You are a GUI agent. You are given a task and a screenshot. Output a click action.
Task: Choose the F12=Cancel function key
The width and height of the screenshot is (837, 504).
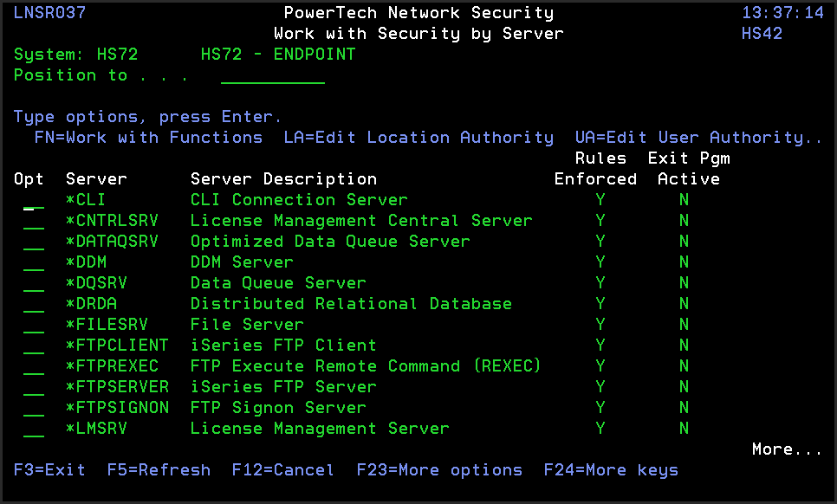pyautogui.click(x=282, y=470)
